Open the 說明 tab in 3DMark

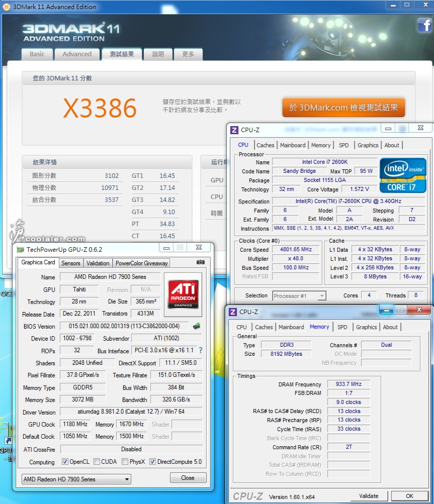[x=158, y=54]
